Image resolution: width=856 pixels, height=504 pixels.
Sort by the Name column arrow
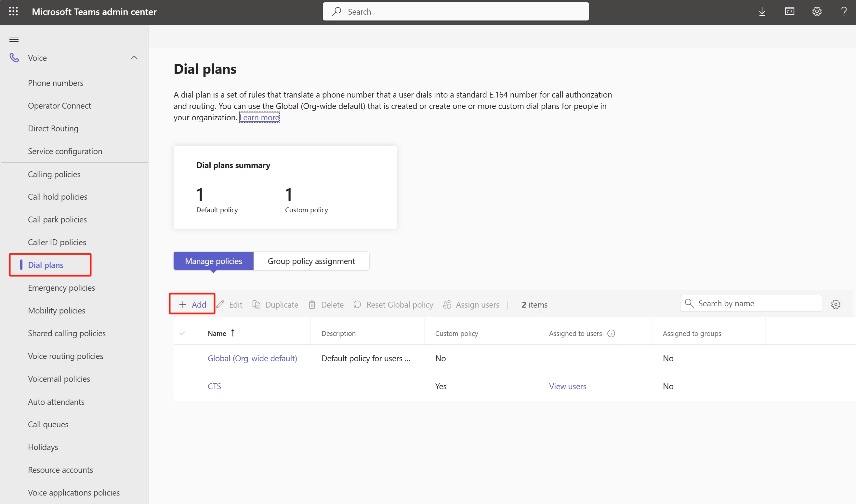(x=233, y=333)
